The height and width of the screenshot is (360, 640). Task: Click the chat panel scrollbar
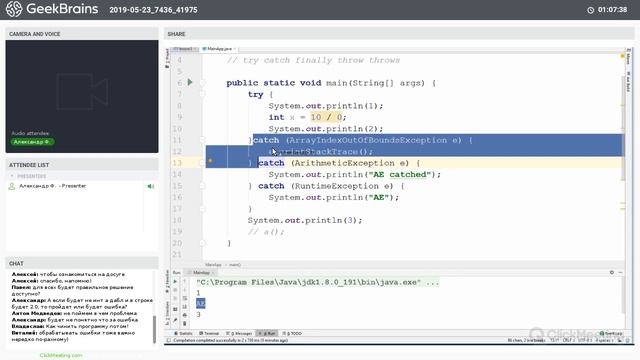pyautogui.click(x=155, y=328)
